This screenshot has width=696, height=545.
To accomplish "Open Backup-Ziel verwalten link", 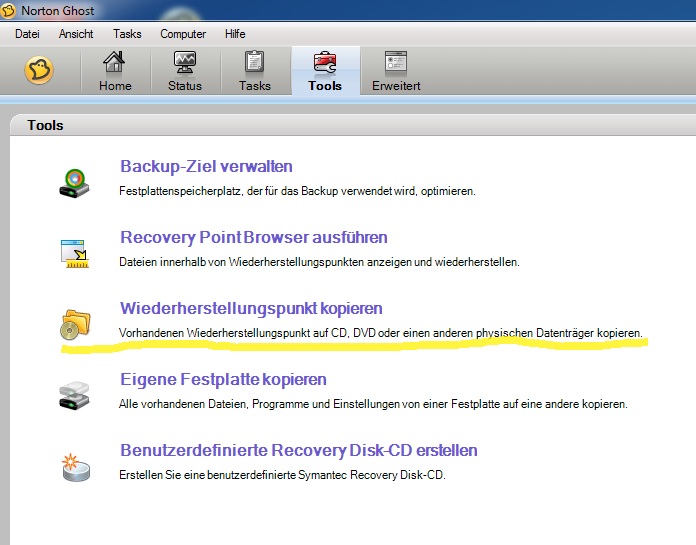I will [206, 166].
